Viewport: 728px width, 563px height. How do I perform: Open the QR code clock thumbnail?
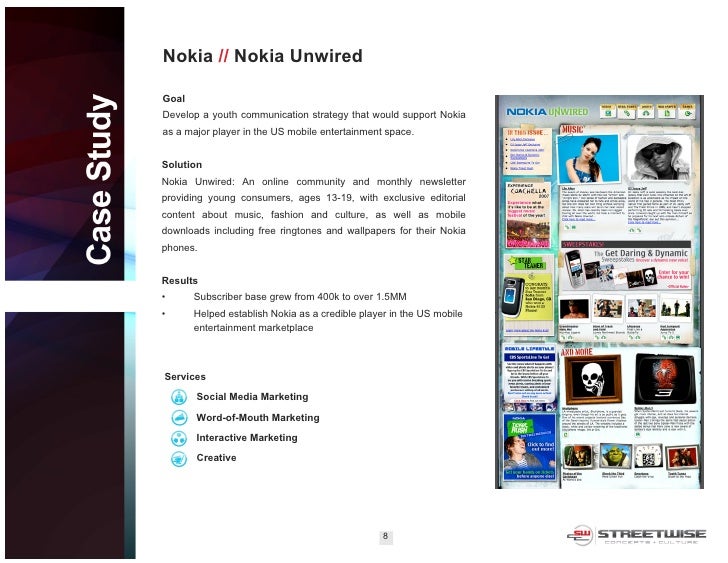[x=648, y=457]
